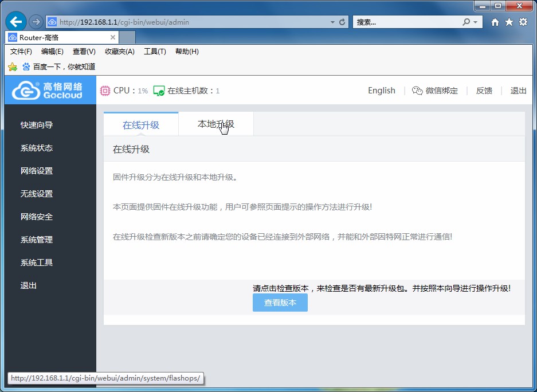Switch to the 本地升级 tab
The height and width of the screenshot is (392, 537).
215,124
